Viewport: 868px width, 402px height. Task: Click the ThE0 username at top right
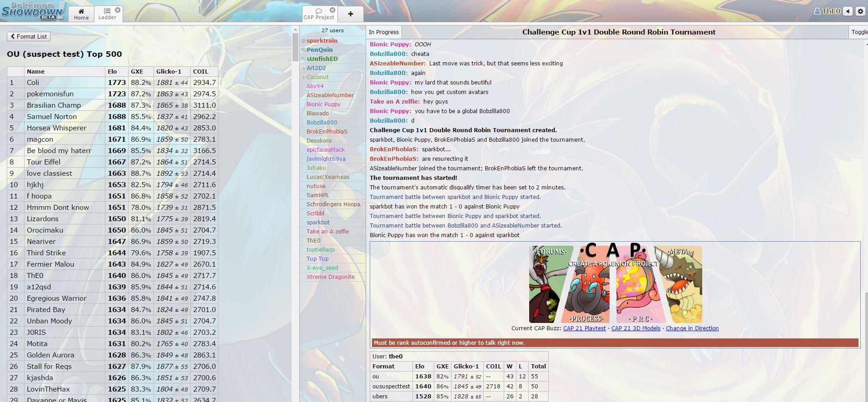pyautogui.click(x=828, y=11)
